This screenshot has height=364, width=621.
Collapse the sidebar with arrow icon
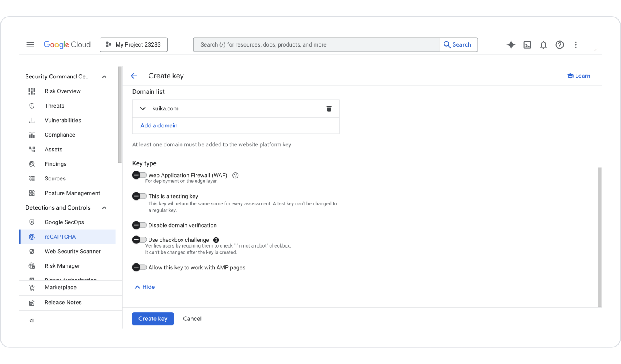click(x=31, y=321)
